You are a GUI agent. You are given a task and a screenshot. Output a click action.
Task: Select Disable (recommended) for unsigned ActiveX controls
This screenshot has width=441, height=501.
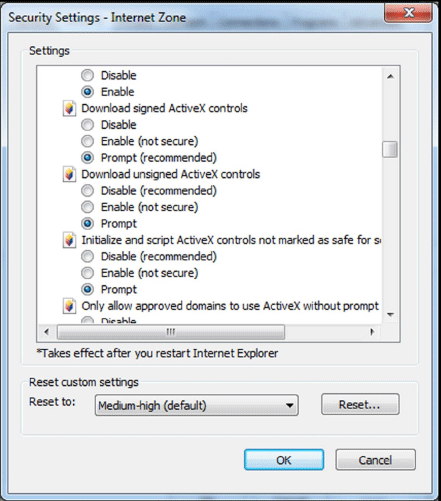tap(88, 191)
